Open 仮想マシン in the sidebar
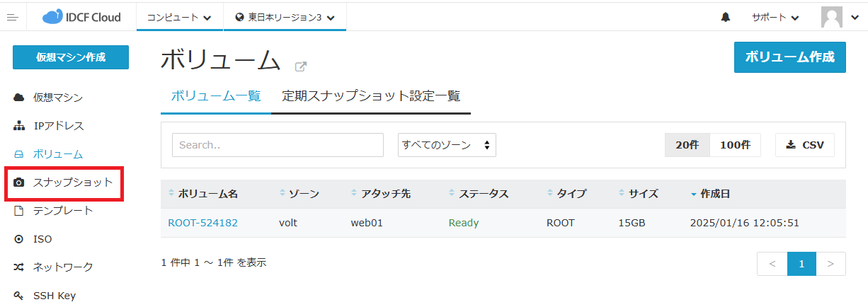Image resolution: width=868 pixels, height=302 pixels. 58,98
